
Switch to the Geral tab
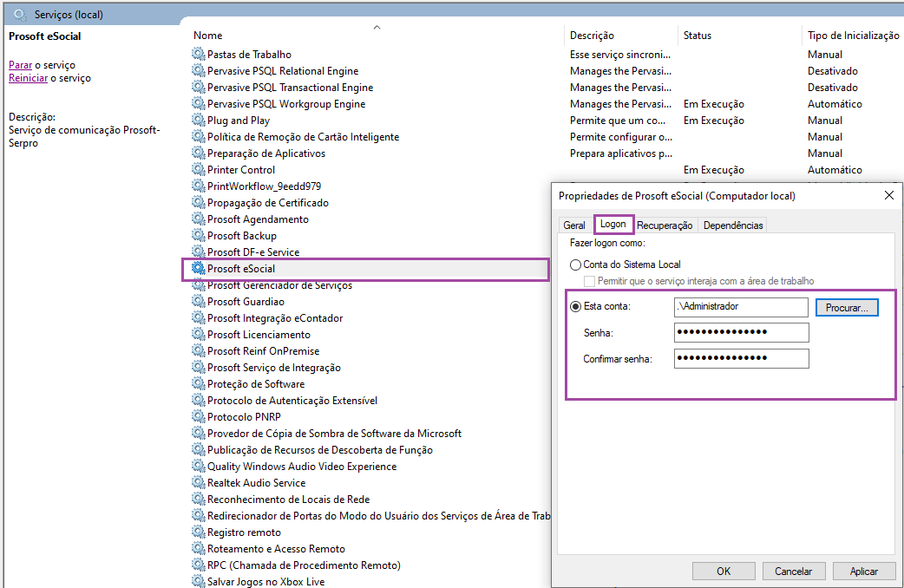[x=574, y=225]
